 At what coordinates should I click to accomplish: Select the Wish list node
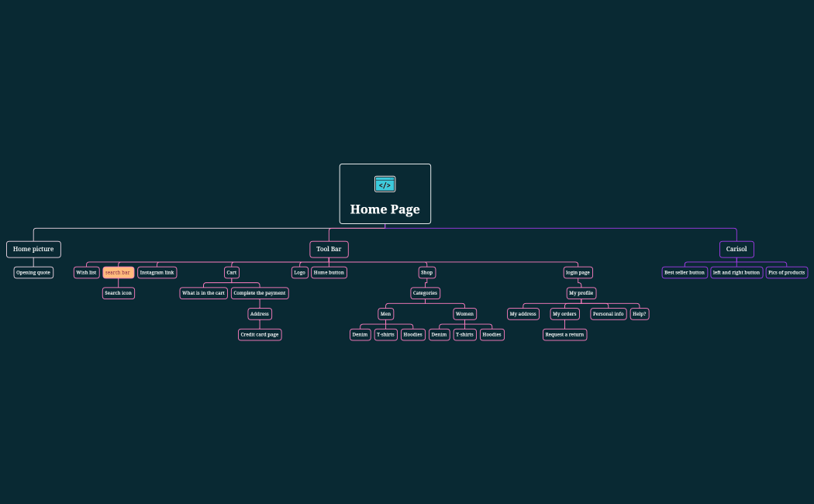click(86, 272)
